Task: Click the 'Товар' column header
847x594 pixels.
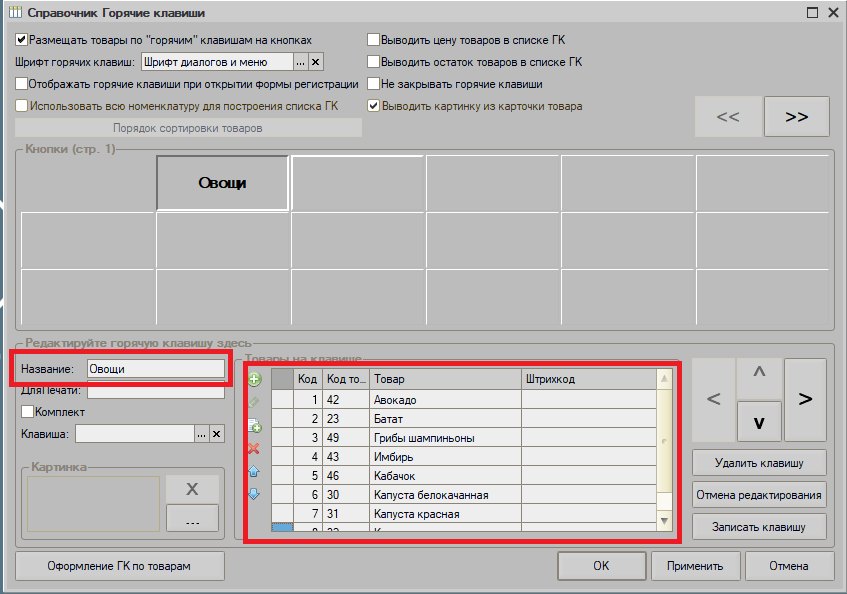Action: pos(445,379)
